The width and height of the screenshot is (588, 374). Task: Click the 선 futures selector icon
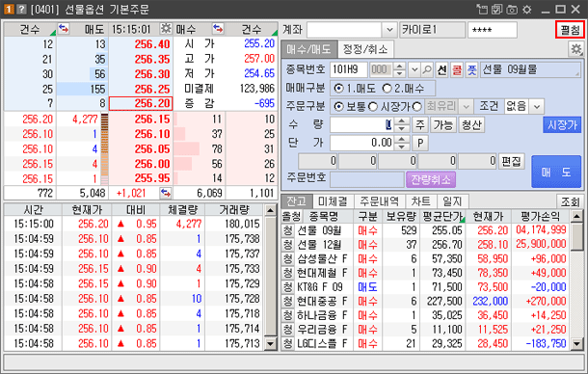click(x=442, y=69)
